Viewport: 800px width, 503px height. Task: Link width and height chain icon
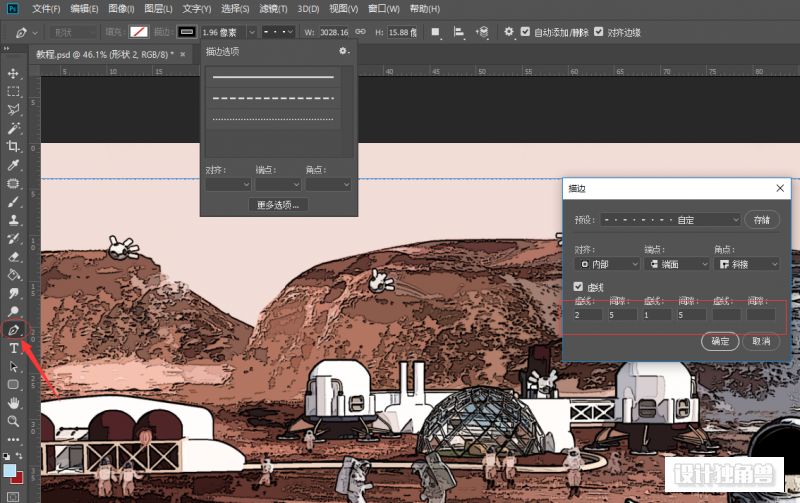(x=361, y=32)
